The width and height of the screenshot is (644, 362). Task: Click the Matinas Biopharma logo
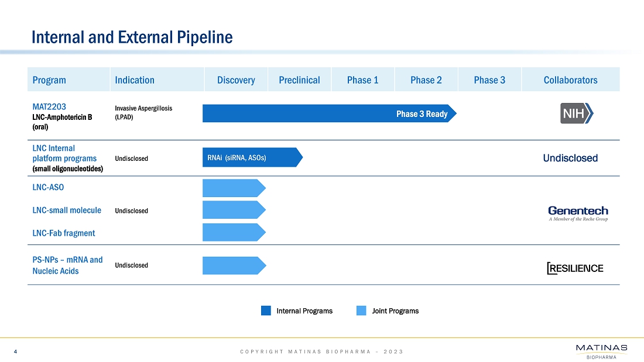click(601, 350)
